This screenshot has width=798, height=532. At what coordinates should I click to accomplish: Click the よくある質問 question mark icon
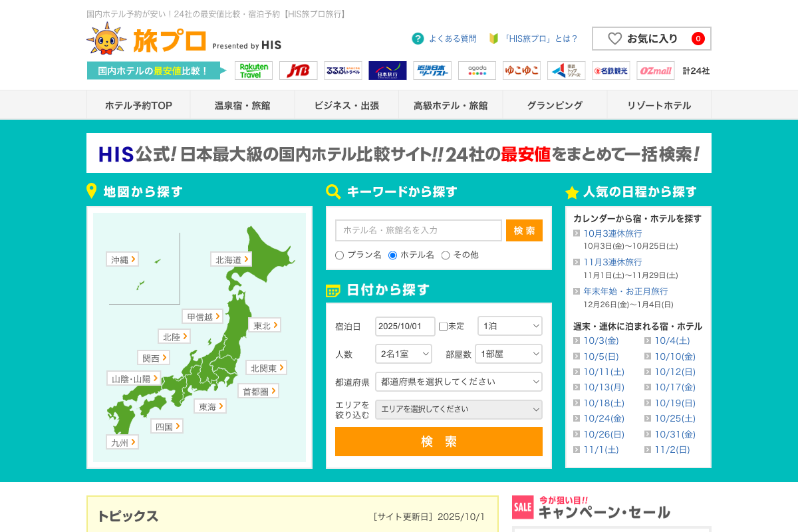pyautogui.click(x=418, y=39)
